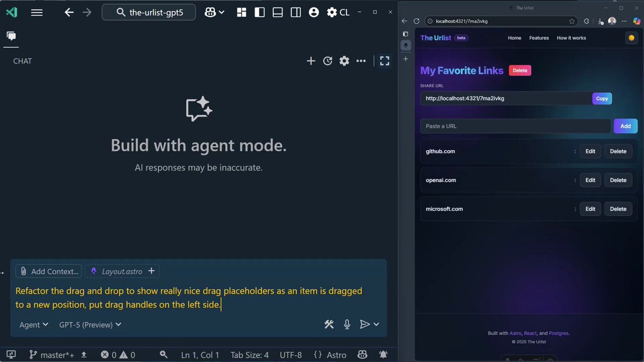The width and height of the screenshot is (644, 362).
Task: Open the browser profile avatar
Action: point(612,21)
